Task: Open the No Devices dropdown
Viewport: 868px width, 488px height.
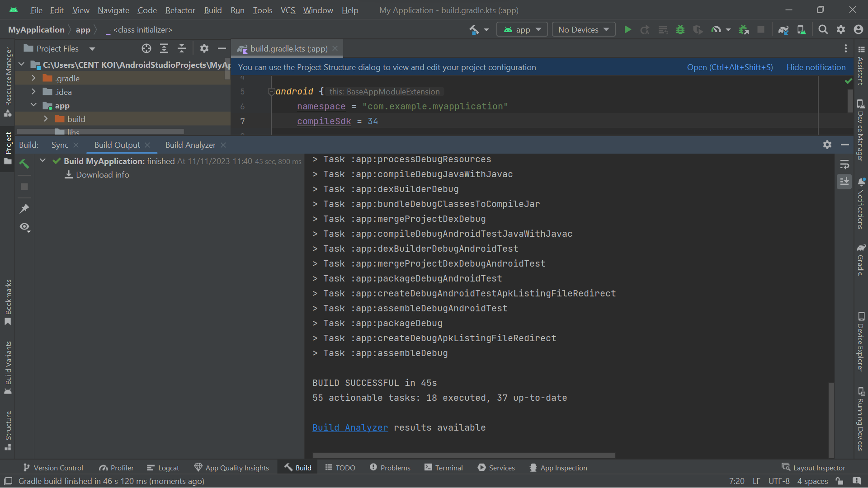Action: tap(584, 30)
